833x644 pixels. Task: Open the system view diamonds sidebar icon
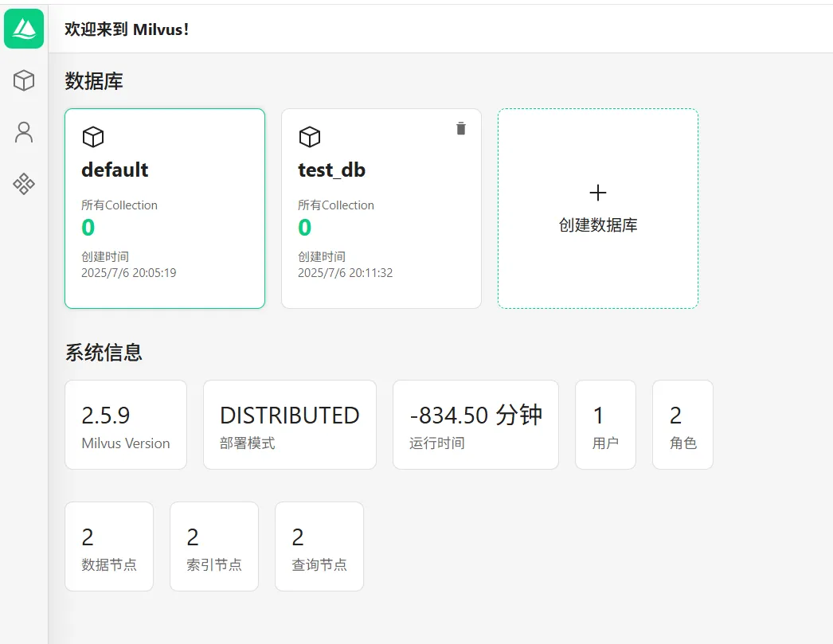(24, 184)
